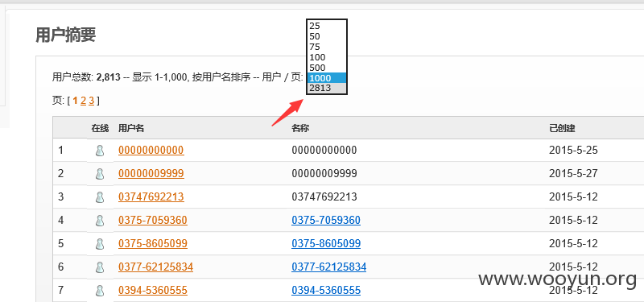Click name cell 03747692213 in row 3
This screenshot has height=302, width=644.
(x=324, y=197)
